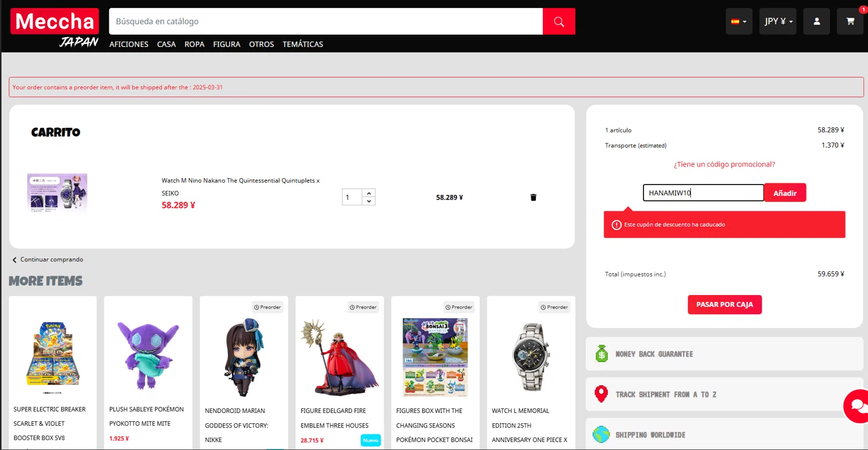Click the Continuar comprando link
868x450 pixels.
(52, 260)
